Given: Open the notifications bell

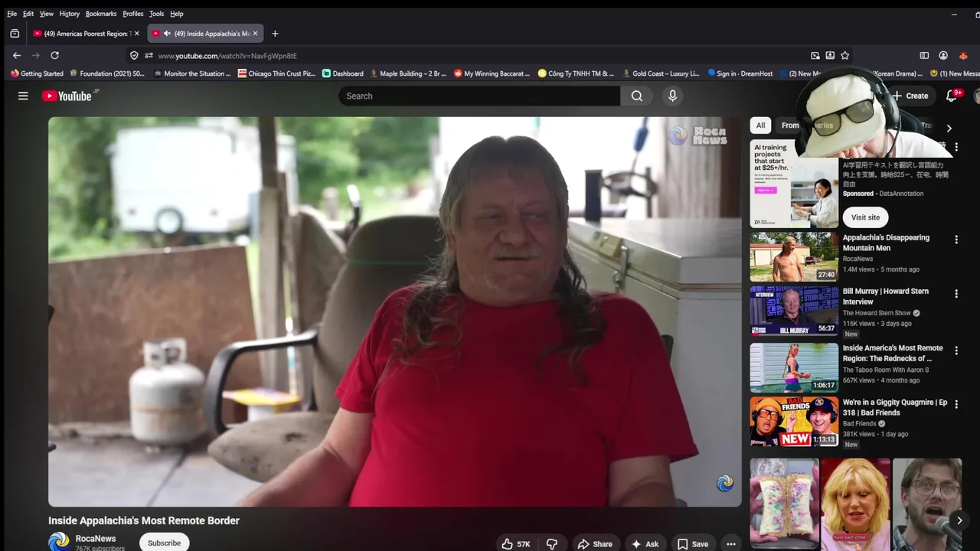Looking at the screenshot, I should [x=952, y=96].
